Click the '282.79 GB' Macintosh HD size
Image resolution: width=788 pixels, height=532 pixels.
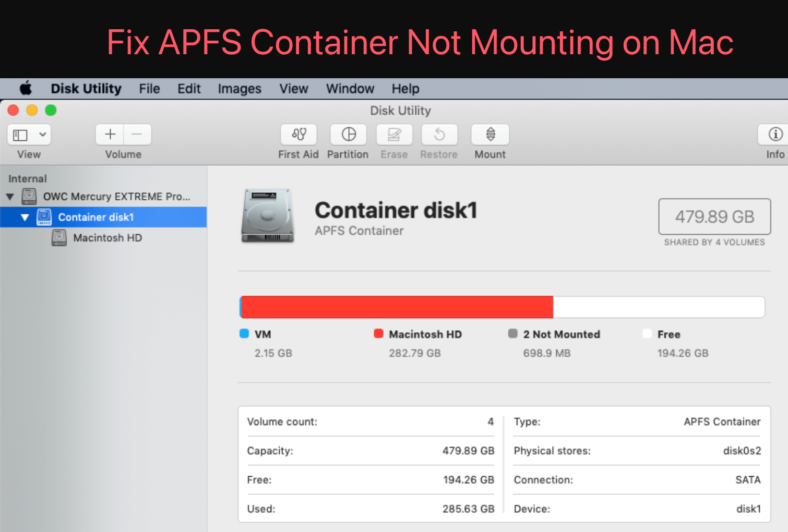point(415,353)
